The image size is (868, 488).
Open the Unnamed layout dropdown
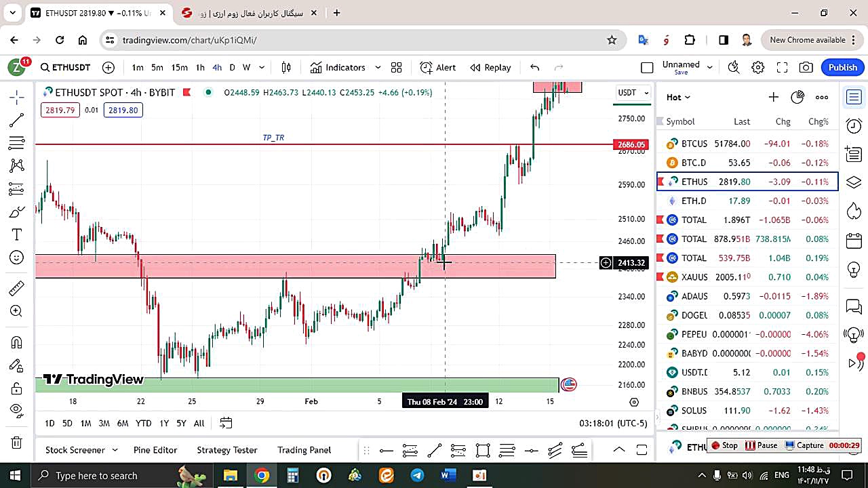(688, 67)
